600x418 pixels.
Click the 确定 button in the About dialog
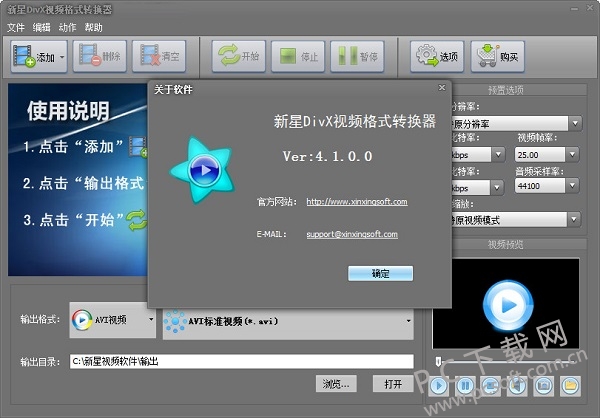click(380, 273)
